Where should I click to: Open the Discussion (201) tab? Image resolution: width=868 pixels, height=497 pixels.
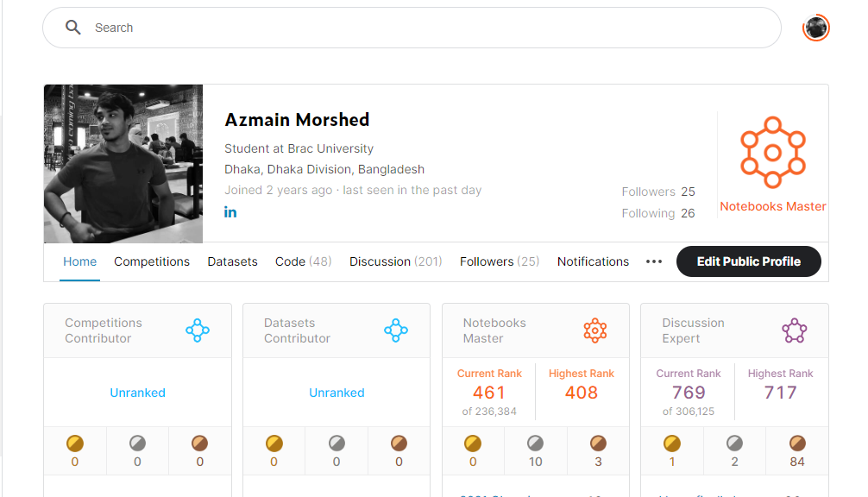click(396, 261)
